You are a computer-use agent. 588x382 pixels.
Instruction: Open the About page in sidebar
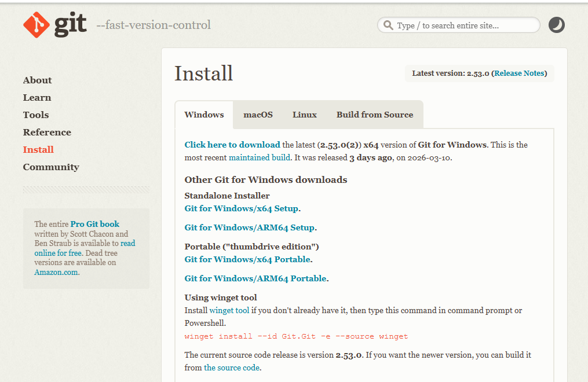38,80
